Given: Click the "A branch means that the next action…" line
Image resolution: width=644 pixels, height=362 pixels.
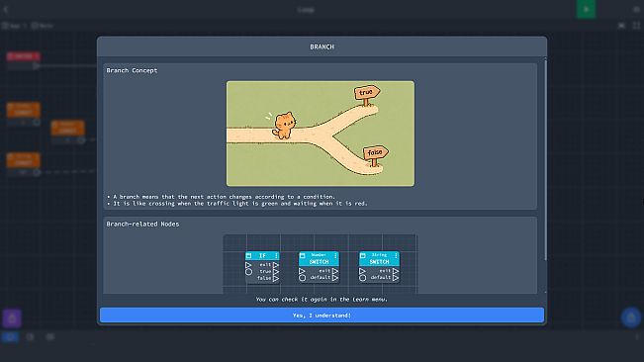Looking at the screenshot, I should pyautogui.click(x=225, y=197).
